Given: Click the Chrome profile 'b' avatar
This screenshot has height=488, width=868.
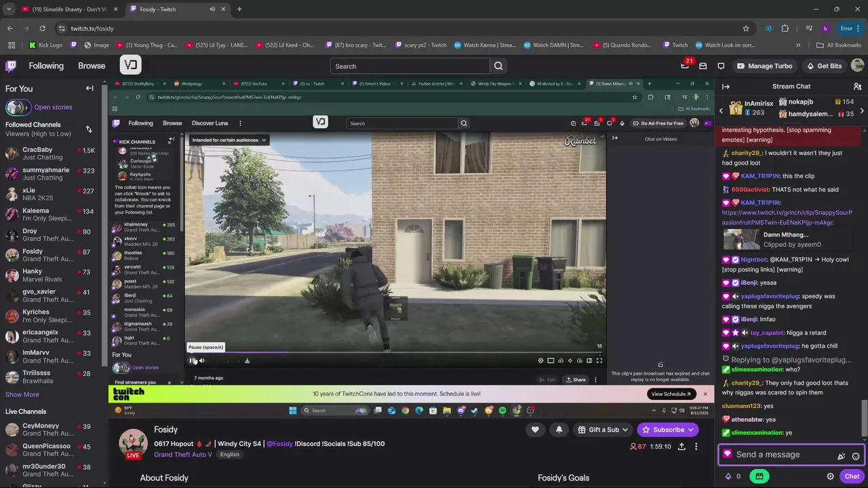Looking at the screenshot, I should point(825,28).
